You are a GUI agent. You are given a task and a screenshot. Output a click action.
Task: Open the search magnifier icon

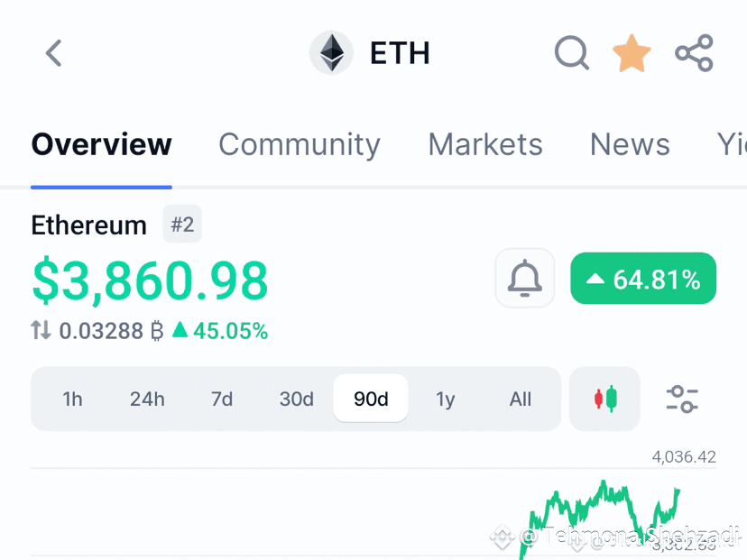coord(572,53)
